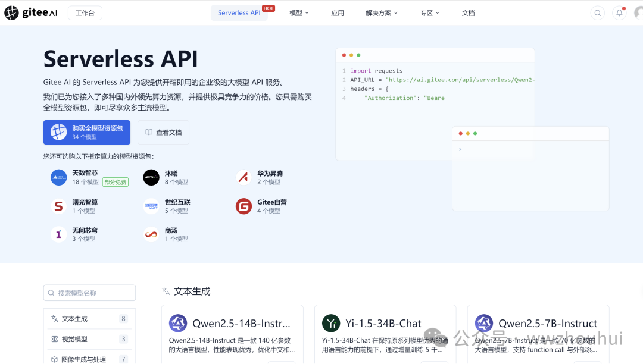This screenshot has height=364, width=643.
Task: Choose the 华为昇腾 provider icon
Action: 244,177
